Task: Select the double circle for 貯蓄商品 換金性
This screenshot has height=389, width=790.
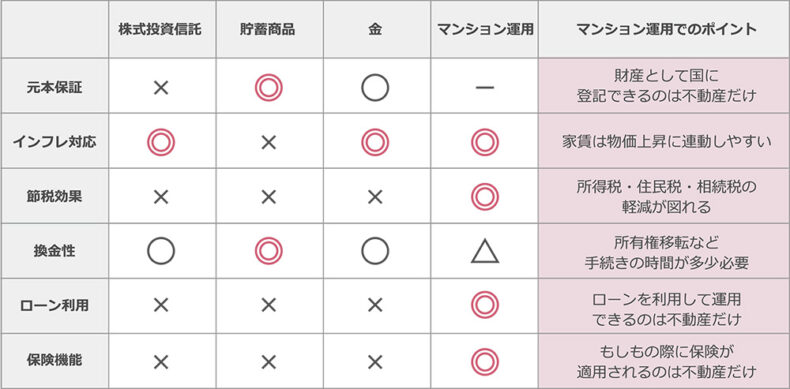Action: point(269,251)
